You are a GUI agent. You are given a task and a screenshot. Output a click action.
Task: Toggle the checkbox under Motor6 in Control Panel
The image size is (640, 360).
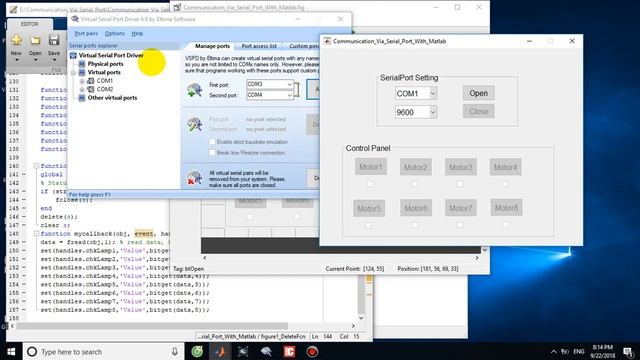click(415, 225)
